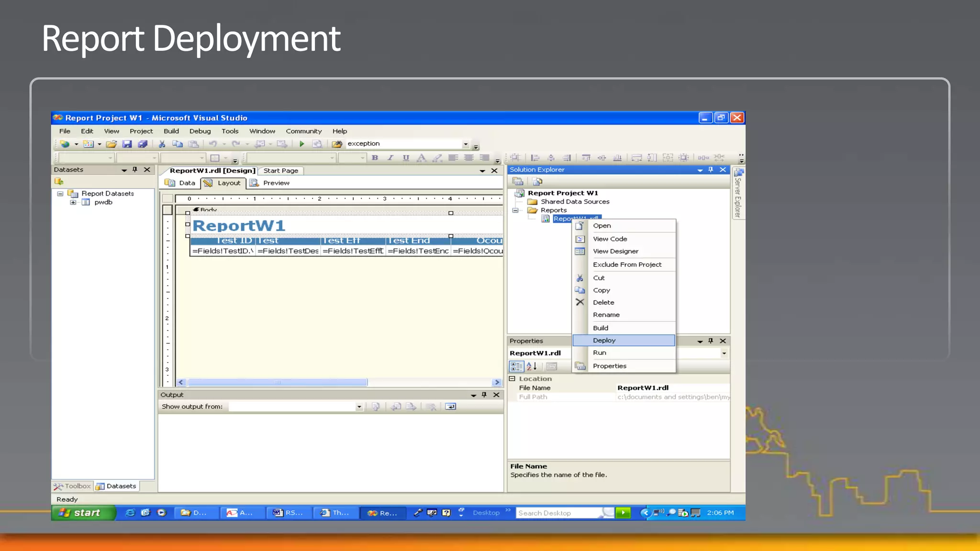Toggle auto-hide pin on Datasets panel

click(135, 170)
